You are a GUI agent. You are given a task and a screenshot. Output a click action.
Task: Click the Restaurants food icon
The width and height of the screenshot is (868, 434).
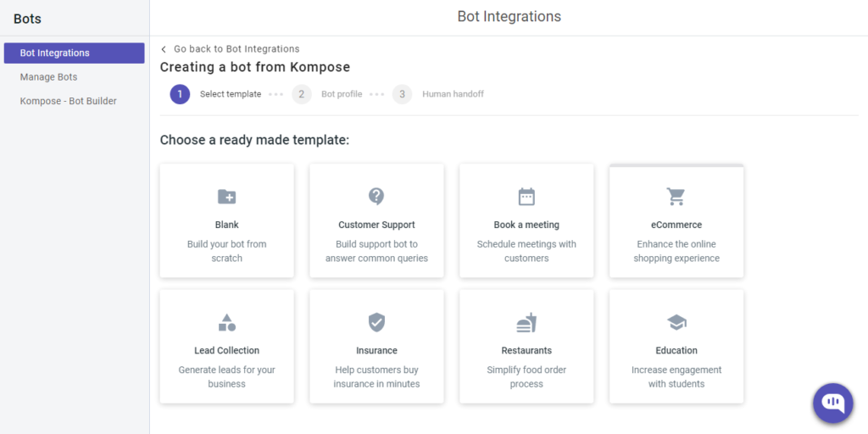coord(526,322)
